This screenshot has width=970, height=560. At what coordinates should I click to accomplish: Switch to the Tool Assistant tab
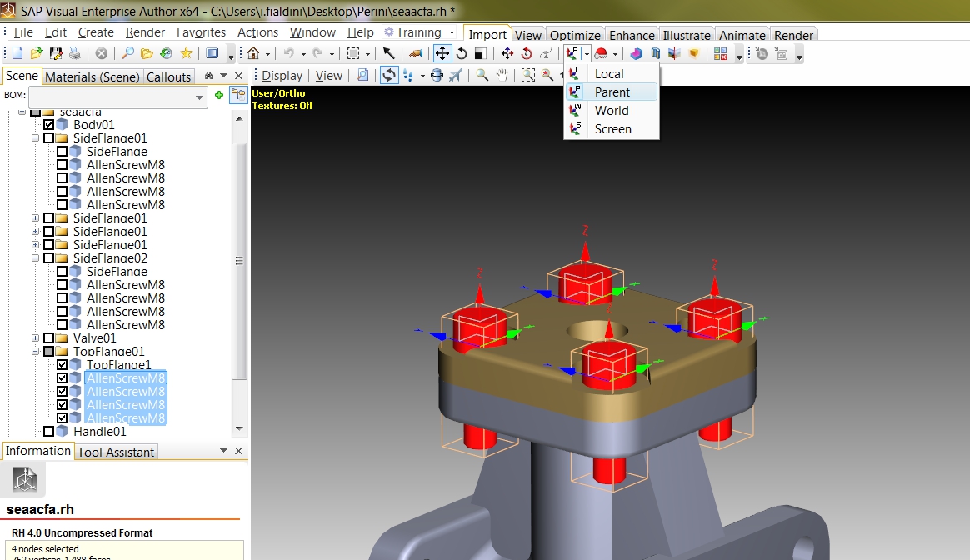point(116,452)
